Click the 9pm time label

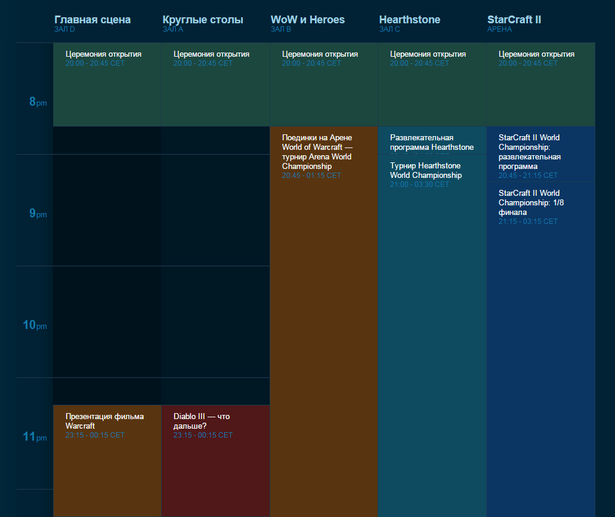point(38,213)
